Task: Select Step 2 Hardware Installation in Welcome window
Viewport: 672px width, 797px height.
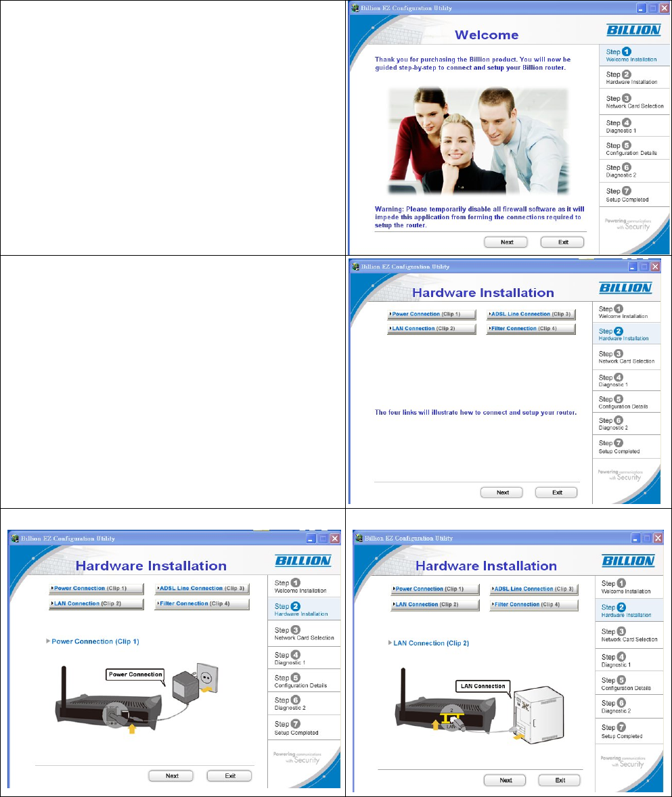Action: (x=634, y=77)
